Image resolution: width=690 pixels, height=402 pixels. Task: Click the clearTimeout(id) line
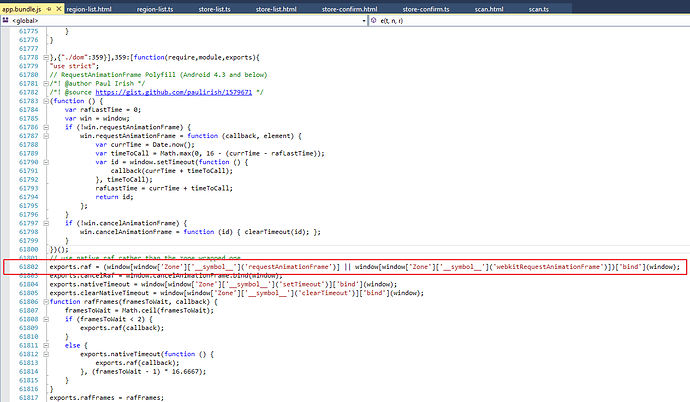(x=200, y=232)
